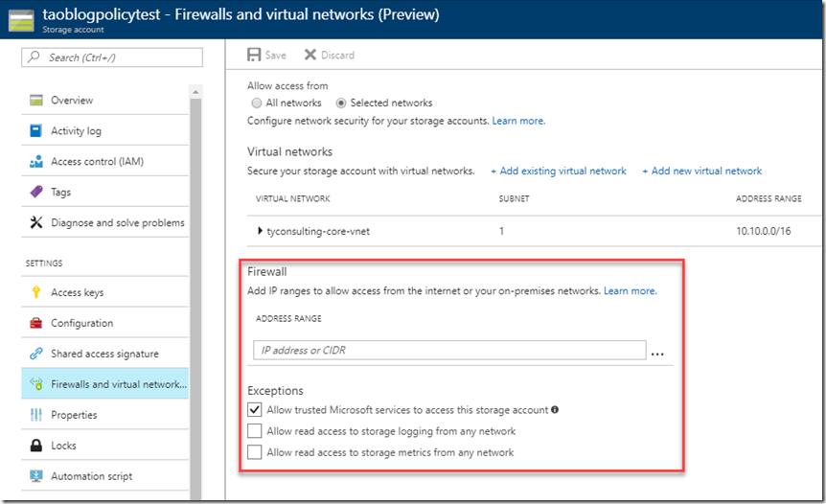Open the Locks padlock icon
Image resolution: width=826 pixels, height=504 pixels.
(x=35, y=446)
